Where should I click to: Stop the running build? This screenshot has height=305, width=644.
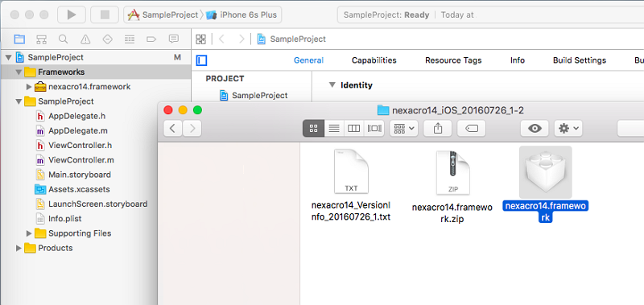(105, 14)
